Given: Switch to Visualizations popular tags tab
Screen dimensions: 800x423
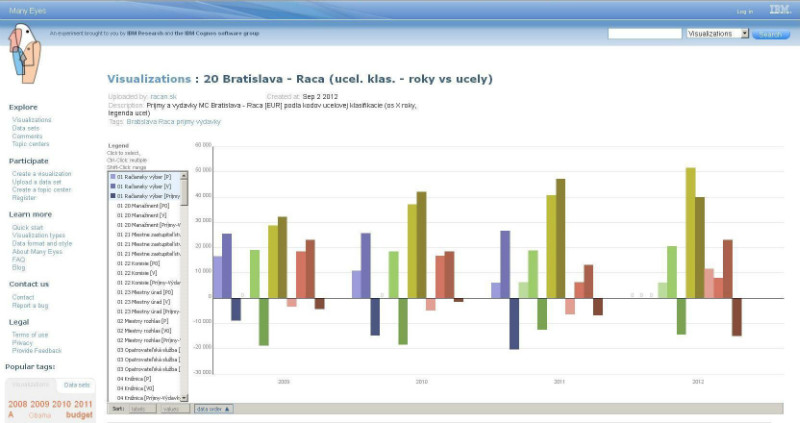Looking at the screenshot, I should (31, 385).
